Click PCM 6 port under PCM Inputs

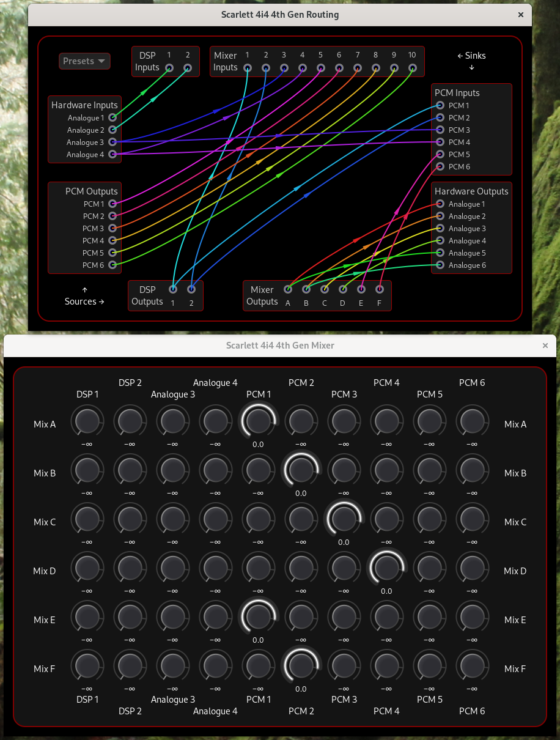pos(440,166)
